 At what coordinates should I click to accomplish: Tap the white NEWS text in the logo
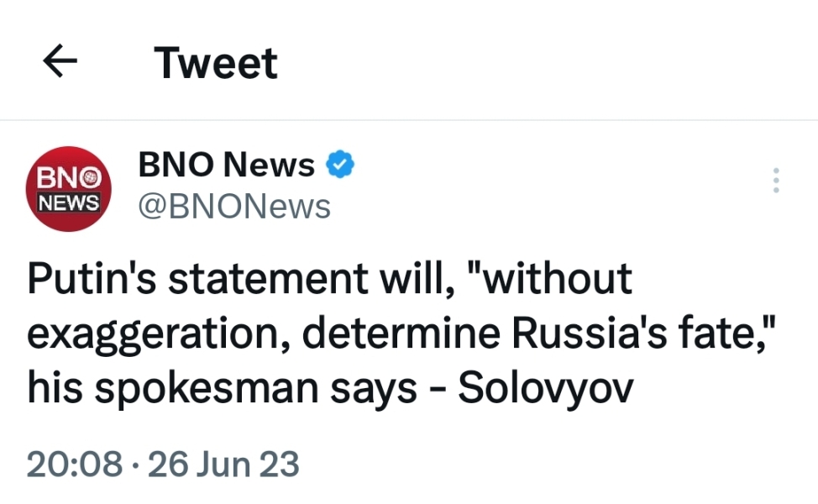[x=68, y=202]
